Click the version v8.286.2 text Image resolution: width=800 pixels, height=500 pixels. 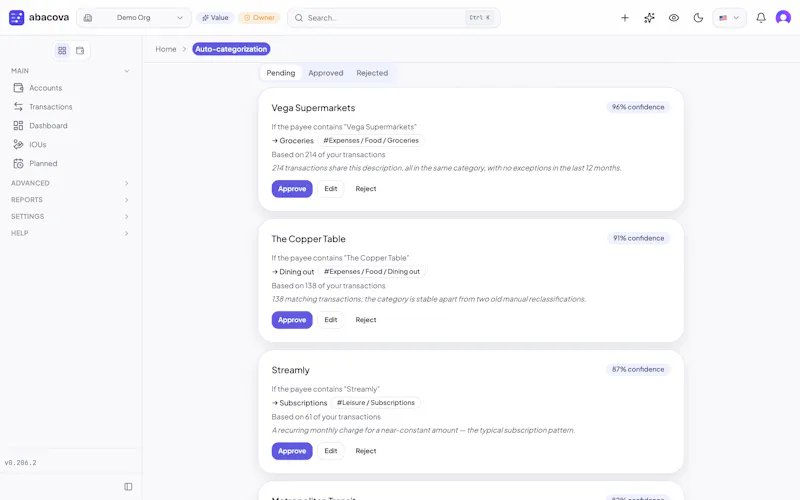tap(20, 463)
